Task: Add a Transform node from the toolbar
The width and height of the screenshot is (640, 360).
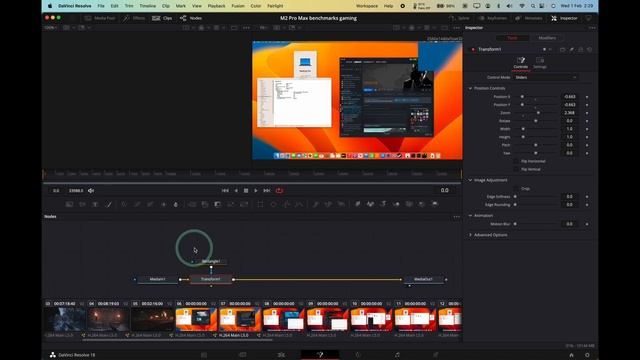Action: click(x=244, y=204)
